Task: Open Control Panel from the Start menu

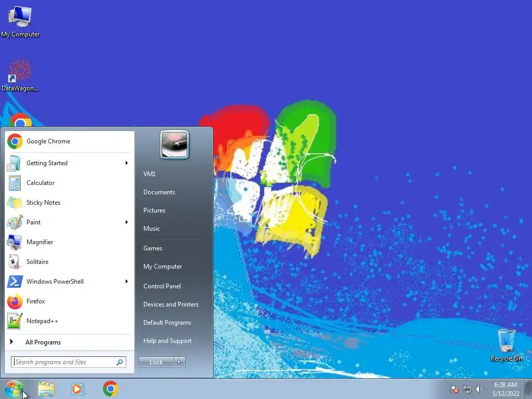Action: [162, 286]
